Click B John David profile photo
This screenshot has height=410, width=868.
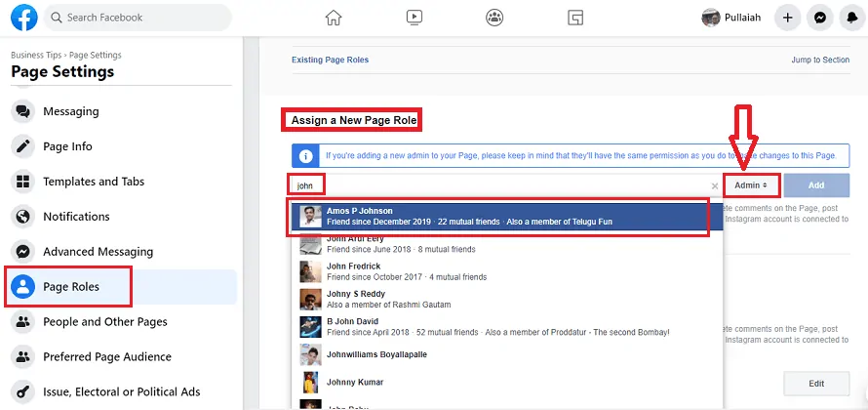coord(310,327)
